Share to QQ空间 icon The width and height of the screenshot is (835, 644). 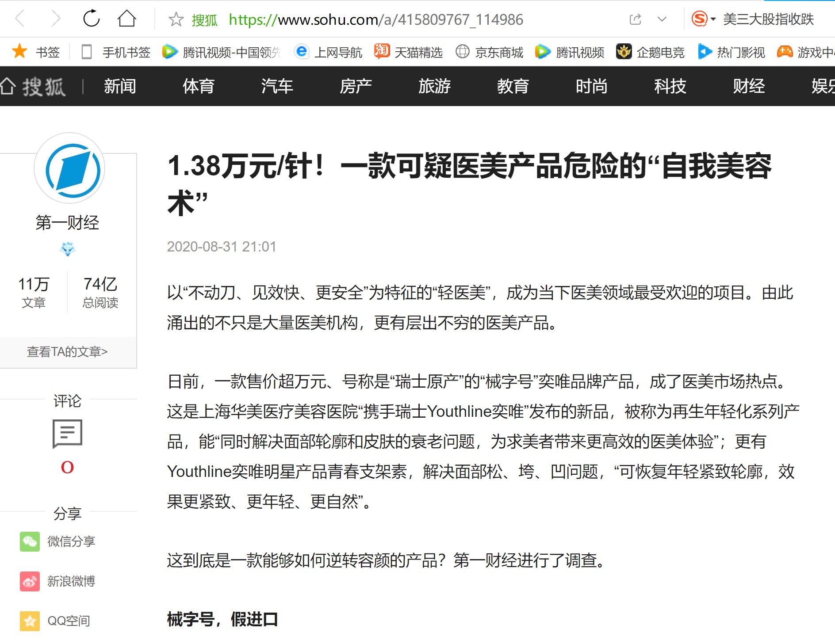pos(30,621)
